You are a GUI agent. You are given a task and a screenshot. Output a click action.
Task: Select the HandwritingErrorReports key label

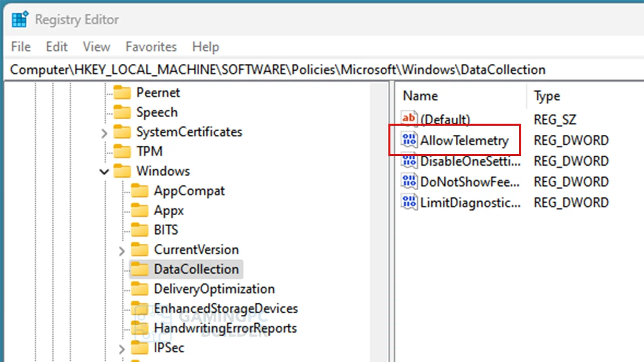coord(225,328)
